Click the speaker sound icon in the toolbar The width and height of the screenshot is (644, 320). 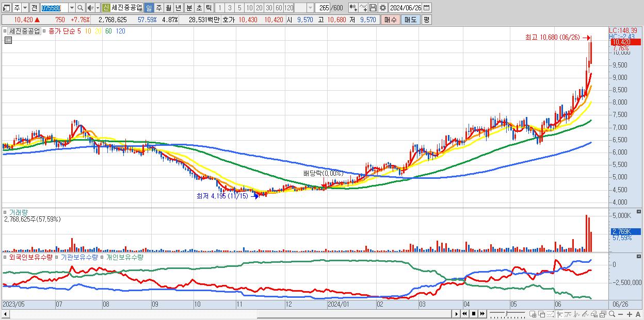tap(90, 8)
